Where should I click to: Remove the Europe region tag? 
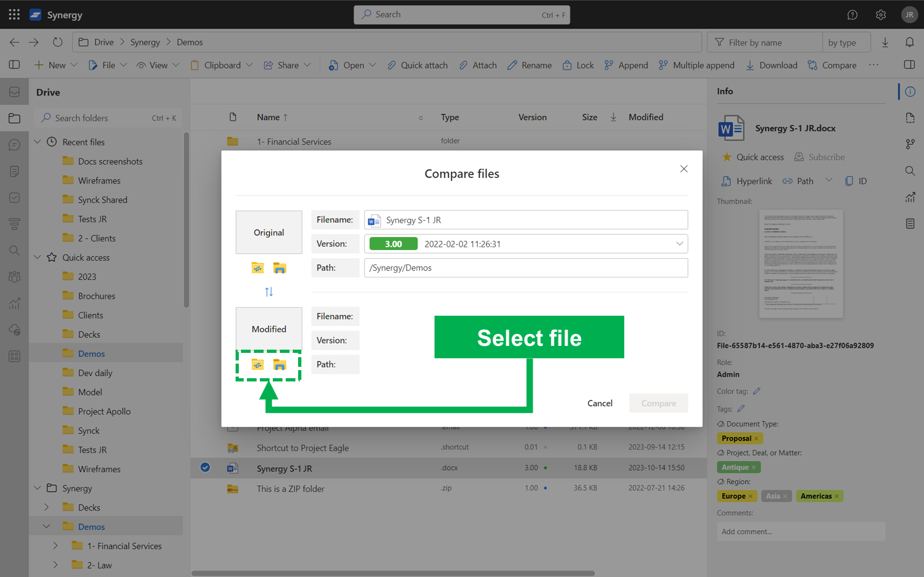[750, 496]
